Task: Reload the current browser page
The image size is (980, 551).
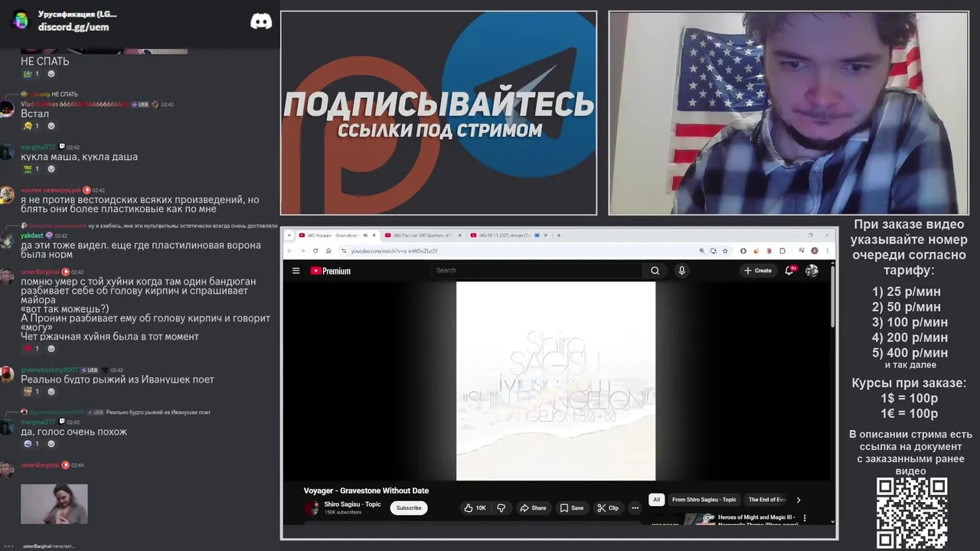Action: coord(315,250)
